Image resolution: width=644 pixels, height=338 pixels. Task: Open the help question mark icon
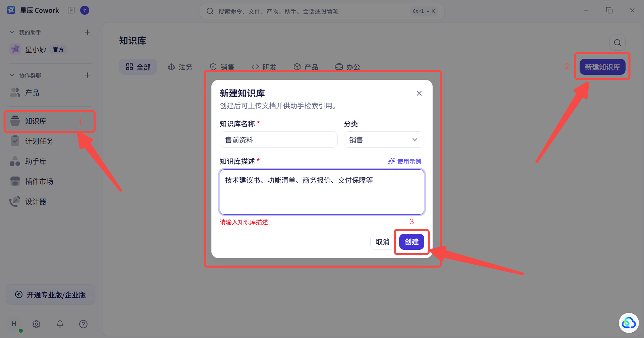[x=83, y=324]
